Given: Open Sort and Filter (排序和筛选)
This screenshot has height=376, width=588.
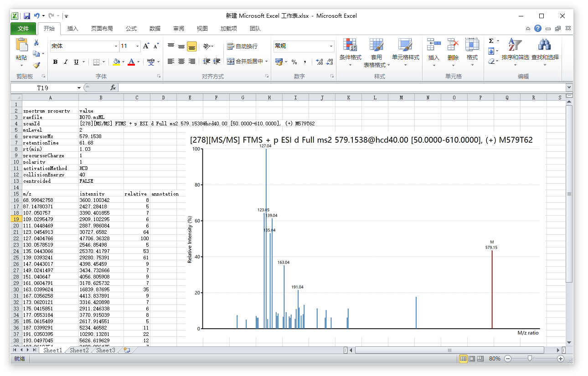Looking at the screenshot, I should point(515,51).
